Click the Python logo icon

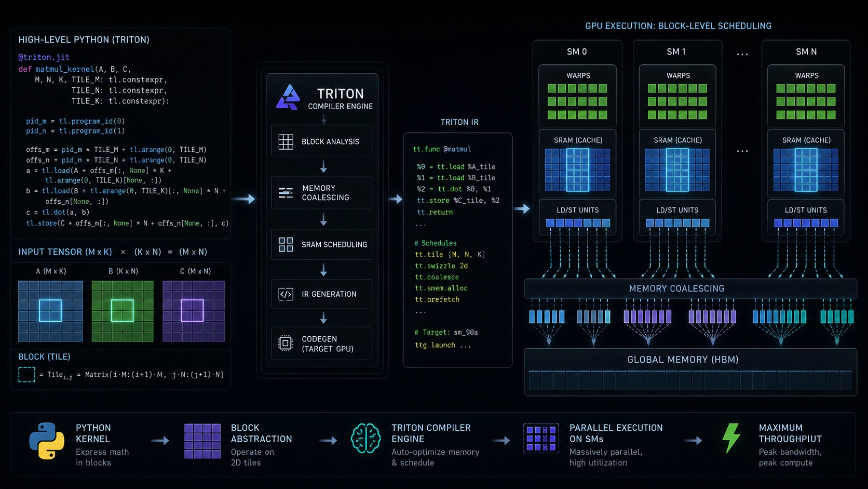coord(47,441)
